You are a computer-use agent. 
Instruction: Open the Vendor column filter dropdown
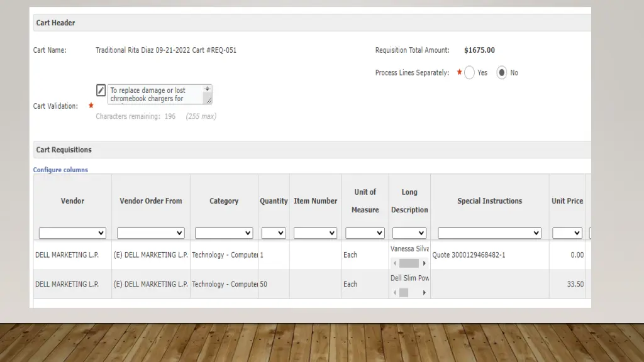(72, 233)
